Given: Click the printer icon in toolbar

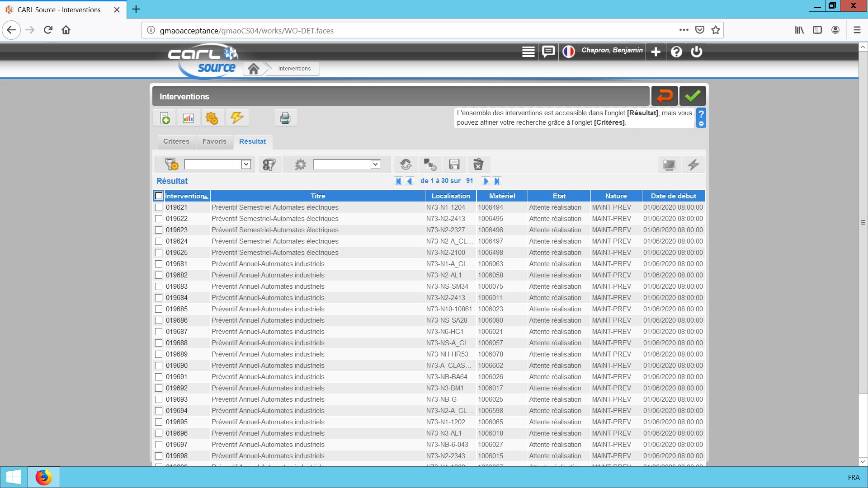Looking at the screenshot, I should (285, 118).
